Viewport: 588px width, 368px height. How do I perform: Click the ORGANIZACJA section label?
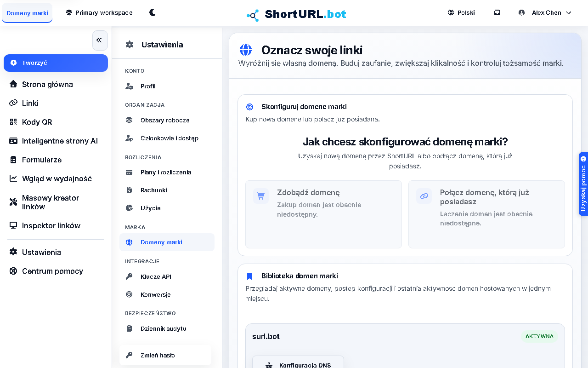[x=145, y=105]
